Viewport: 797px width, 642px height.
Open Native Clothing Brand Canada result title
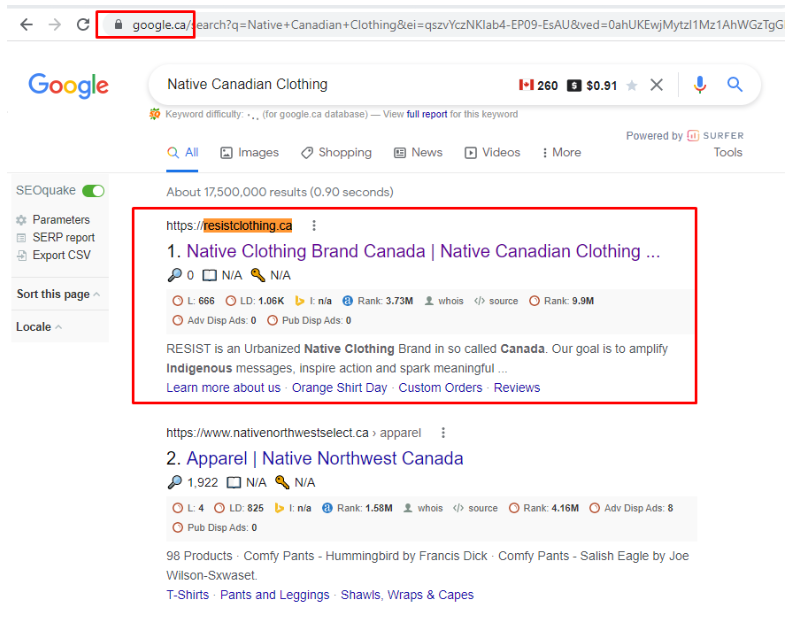point(423,251)
